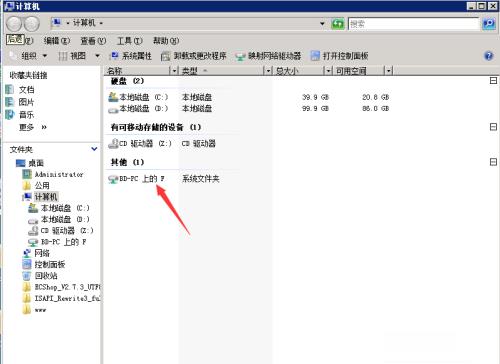Click the computer icon in the address bar
500x364 pixels.
pos(57,23)
